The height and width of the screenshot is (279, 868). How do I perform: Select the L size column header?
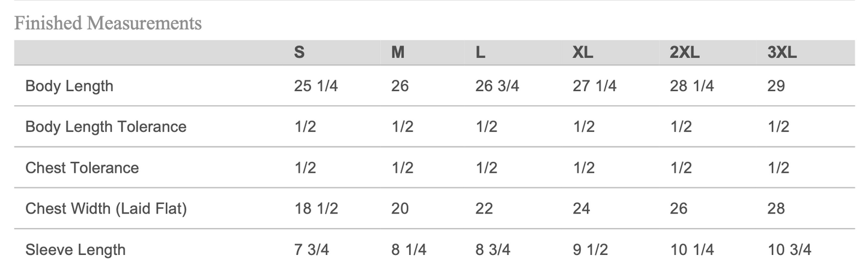(481, 53)
